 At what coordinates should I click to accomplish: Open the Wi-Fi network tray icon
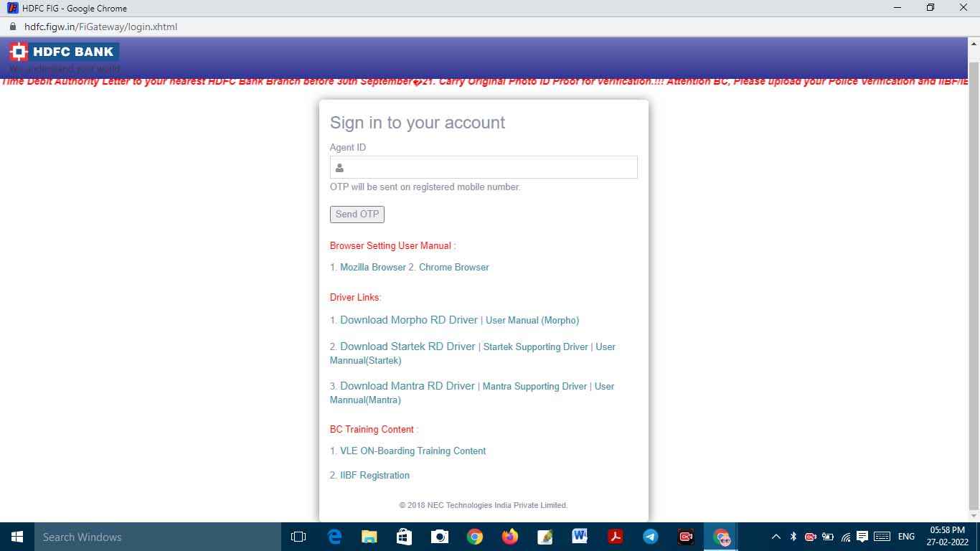[846, 537]
